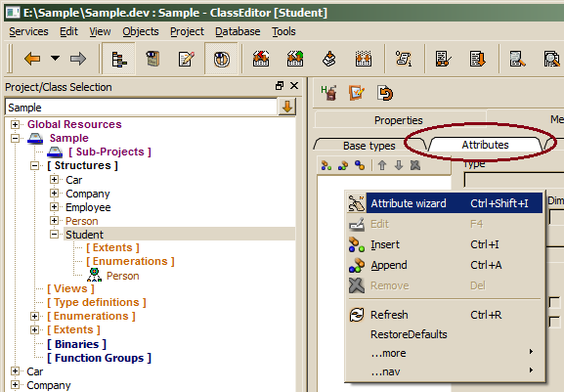This screenshot has height=392, width=564.
Task: Click the remove X icon above attribute list
Action: (x=415, y=165)
